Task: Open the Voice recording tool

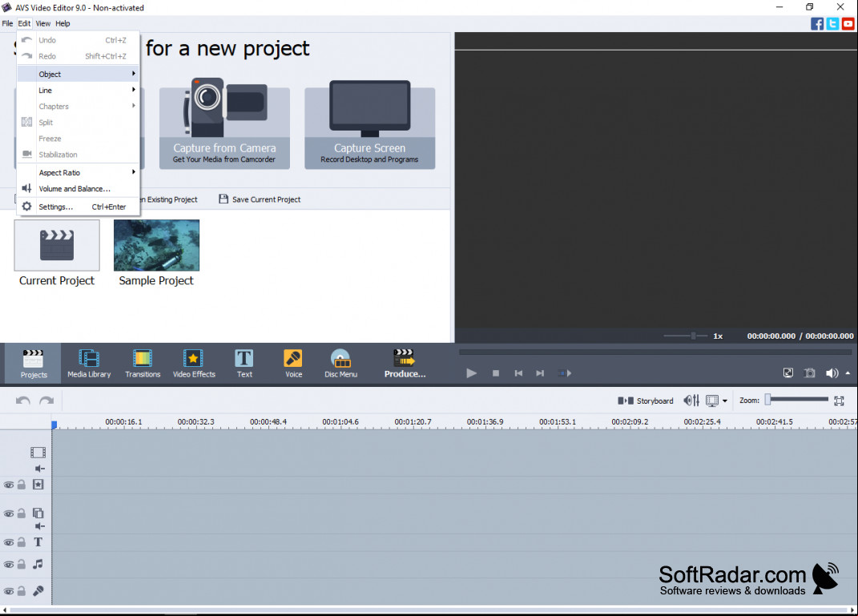Action: pos(293,363)
